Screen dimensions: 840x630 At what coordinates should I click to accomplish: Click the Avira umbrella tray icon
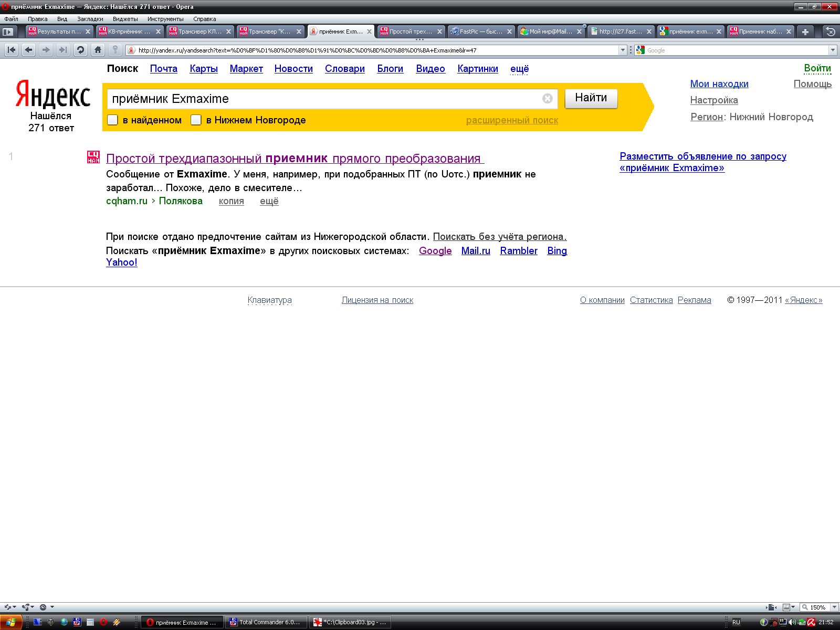(x=811, y=622)
